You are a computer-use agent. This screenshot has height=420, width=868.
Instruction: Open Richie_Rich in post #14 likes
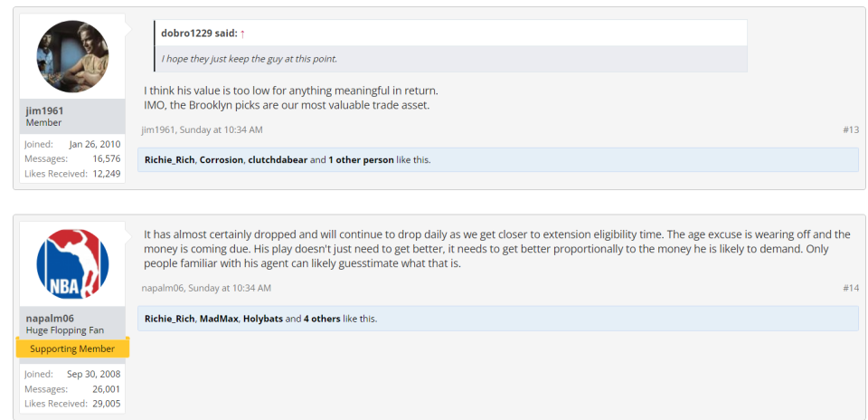[169, 319]
